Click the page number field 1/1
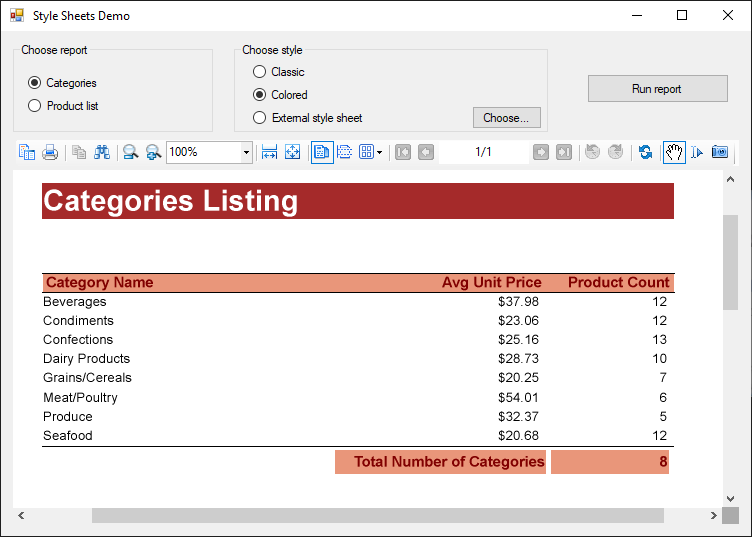Viewport: 752px width, 537px height. click(x=483, y=152)
